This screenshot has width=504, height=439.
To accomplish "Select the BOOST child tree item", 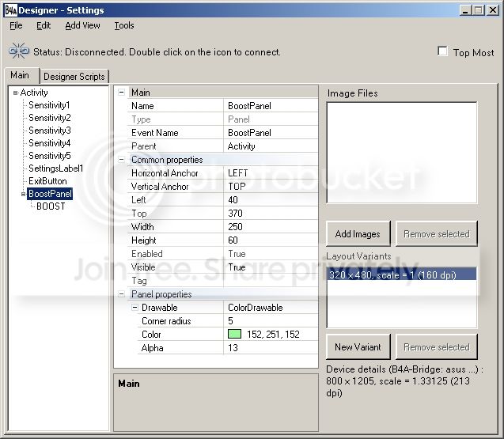I will tap(51, 206).
